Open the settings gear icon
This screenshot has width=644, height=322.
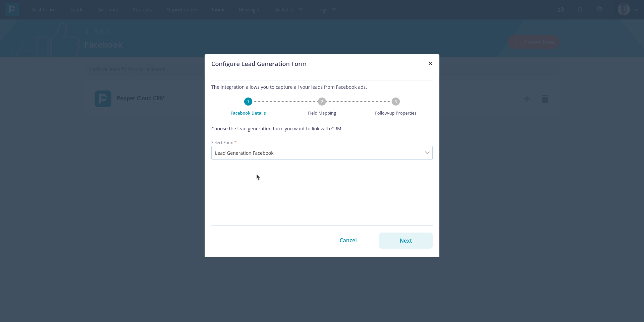(600, 9)
